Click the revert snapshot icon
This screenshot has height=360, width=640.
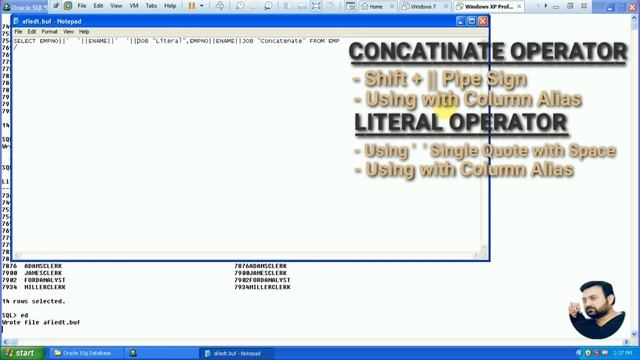(x=254, y=6)
